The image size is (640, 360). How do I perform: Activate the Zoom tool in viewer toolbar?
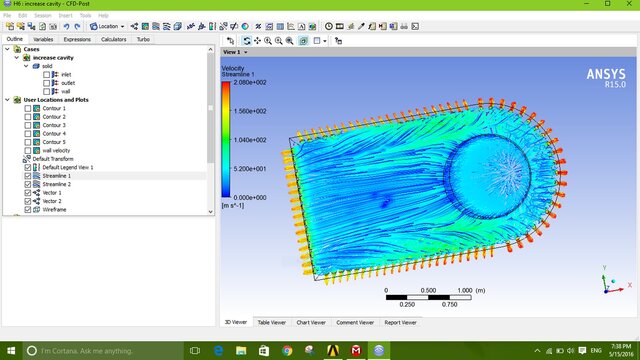[x=268, y=41]
